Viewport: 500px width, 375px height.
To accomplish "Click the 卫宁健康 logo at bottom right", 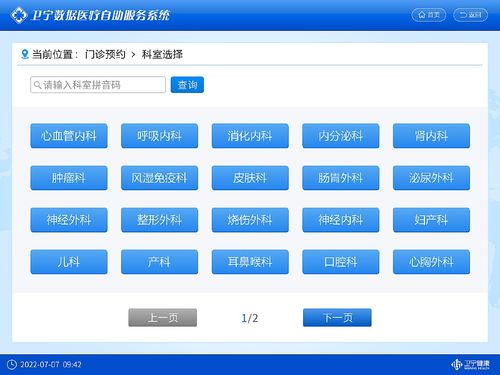I will coord(470,364).
